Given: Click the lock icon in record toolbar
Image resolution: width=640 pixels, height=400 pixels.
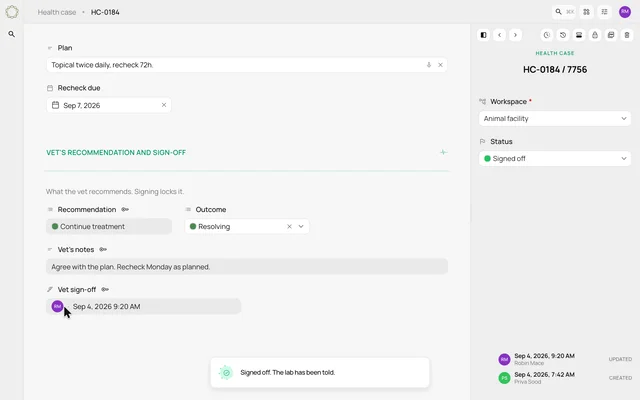Looking at the screenshot, I should click(x=595, y=35).
